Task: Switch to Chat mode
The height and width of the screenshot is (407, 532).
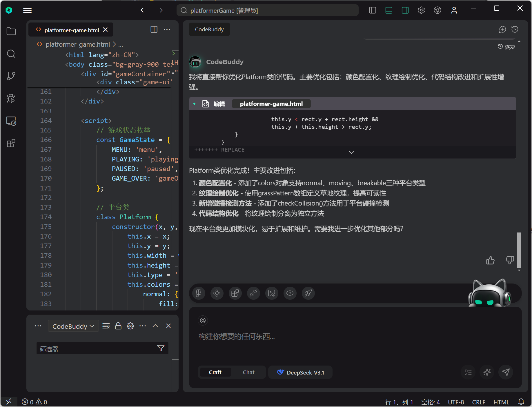Action: point(248,373)
